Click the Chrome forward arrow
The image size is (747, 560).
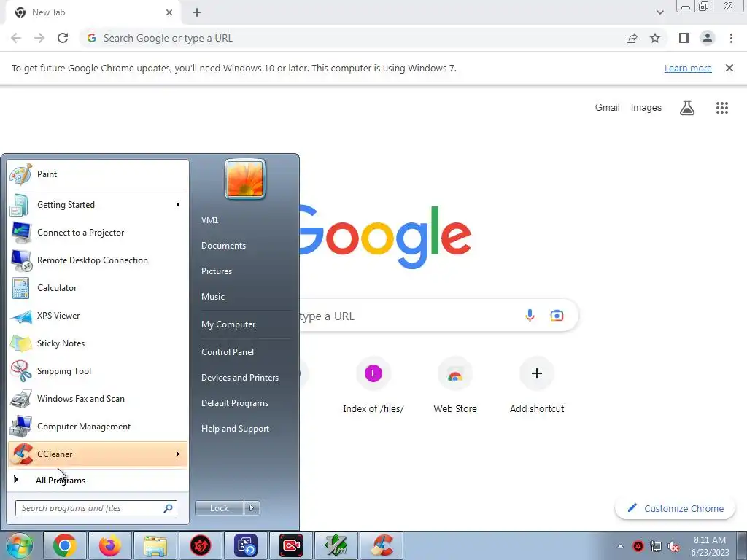pos(39,38)
